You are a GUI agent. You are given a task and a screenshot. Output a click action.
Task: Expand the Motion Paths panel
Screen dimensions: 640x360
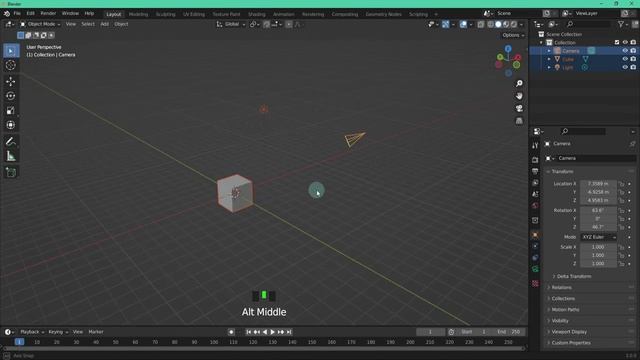pos(565,310)
